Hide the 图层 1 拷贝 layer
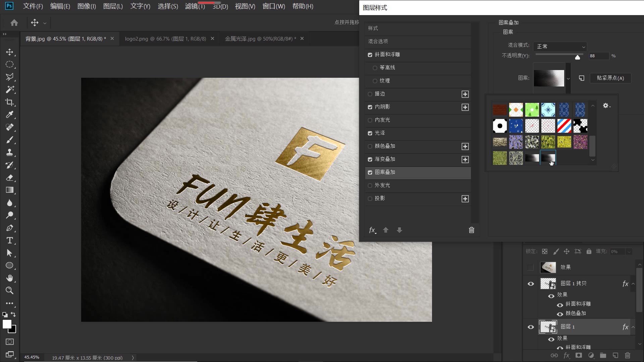 [x=531, y=284]
